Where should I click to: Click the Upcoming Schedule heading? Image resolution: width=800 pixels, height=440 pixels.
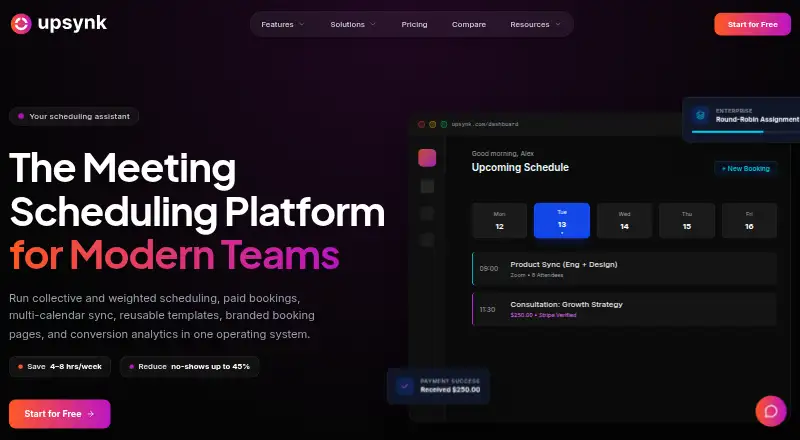520,167
